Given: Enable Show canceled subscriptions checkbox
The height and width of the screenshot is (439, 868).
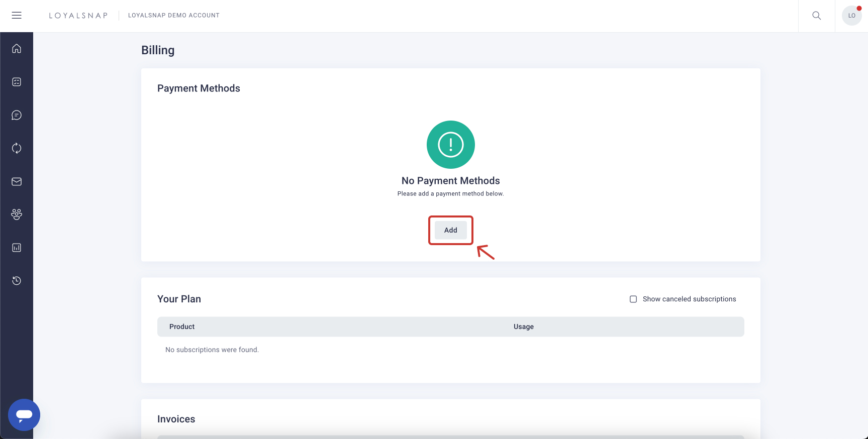Looking at the screenshot, I should coord(633,299).
